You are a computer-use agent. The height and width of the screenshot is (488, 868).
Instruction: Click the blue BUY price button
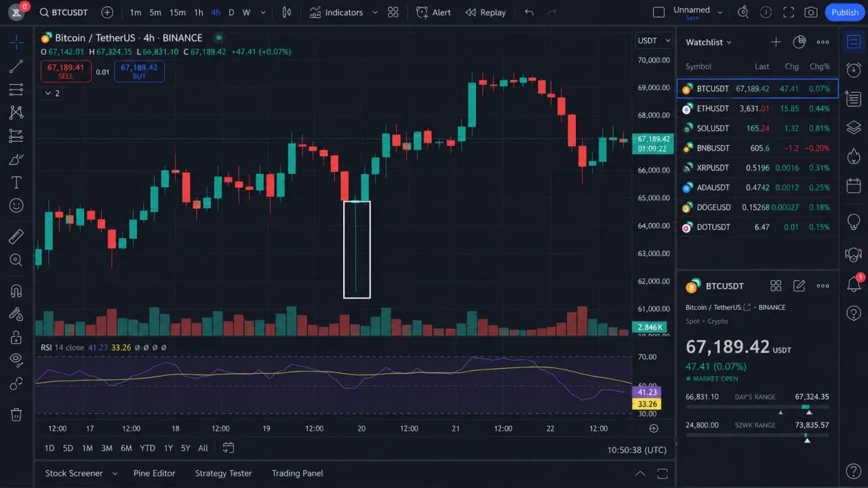pos(139,71)
